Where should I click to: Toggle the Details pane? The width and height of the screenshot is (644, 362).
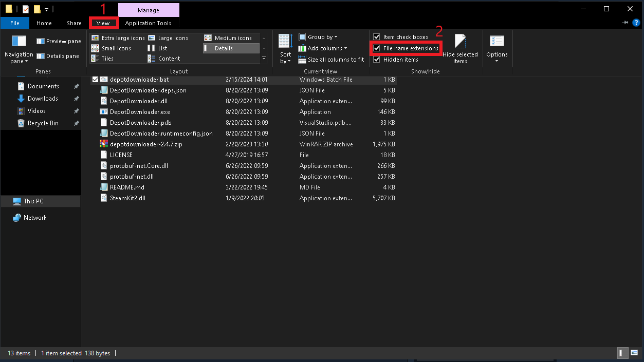pos(58,56)
